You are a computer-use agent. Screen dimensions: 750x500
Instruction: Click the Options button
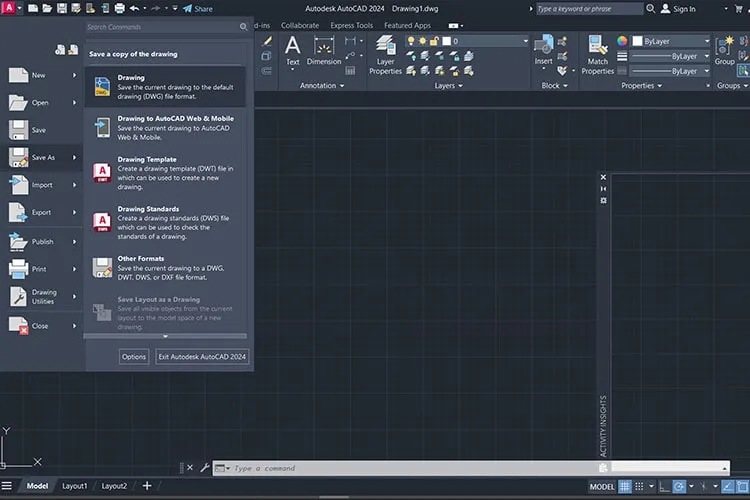click(133, 357)
